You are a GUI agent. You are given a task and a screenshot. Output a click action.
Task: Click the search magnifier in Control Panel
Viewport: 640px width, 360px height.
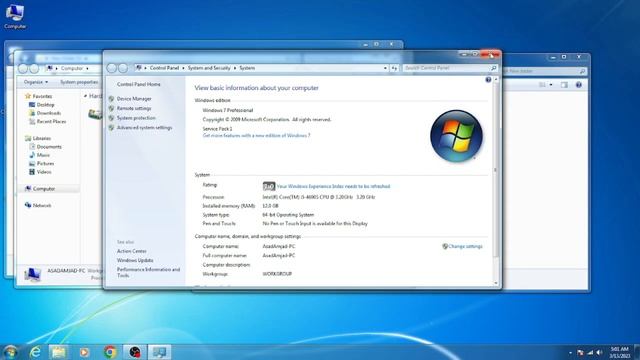point(493,68)
